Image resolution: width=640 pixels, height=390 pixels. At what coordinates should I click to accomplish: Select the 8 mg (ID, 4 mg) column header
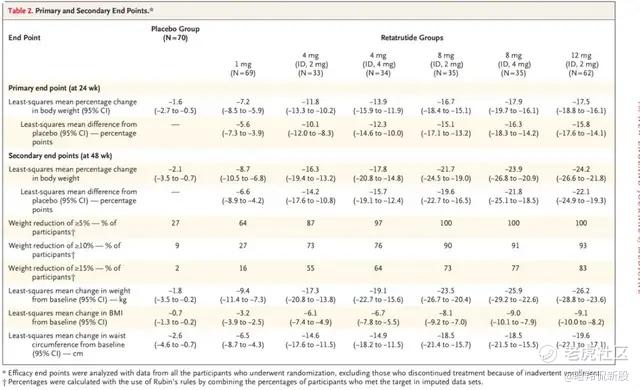tap(514, 64)
